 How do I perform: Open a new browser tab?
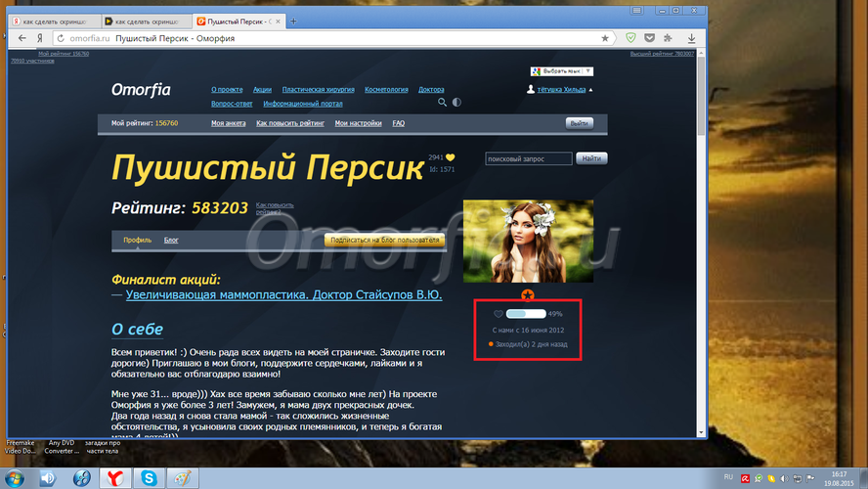293,22
